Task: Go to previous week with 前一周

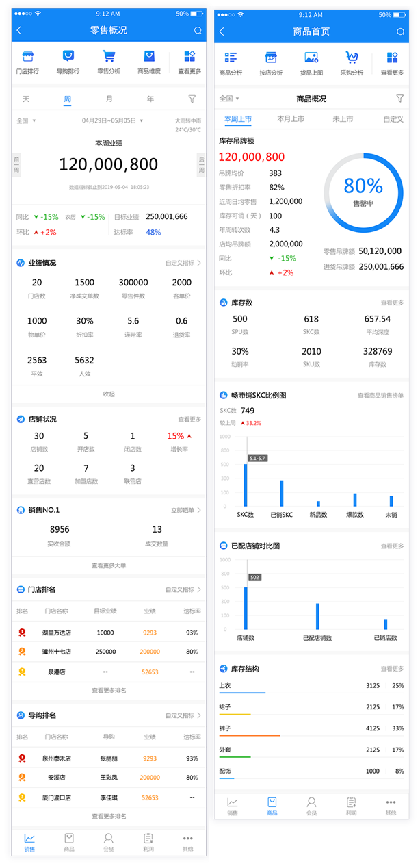Action: pyautogui.click(x=16, y=164)
